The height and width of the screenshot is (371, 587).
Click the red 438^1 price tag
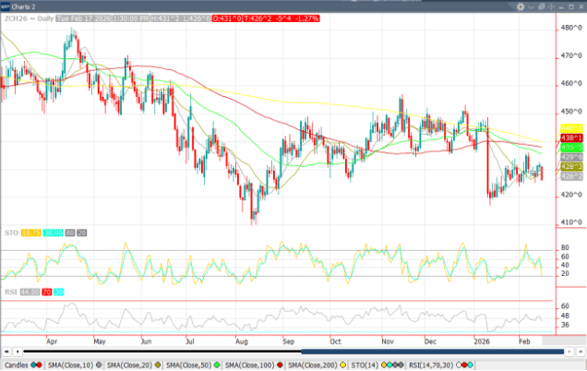[x=572, y=138]
